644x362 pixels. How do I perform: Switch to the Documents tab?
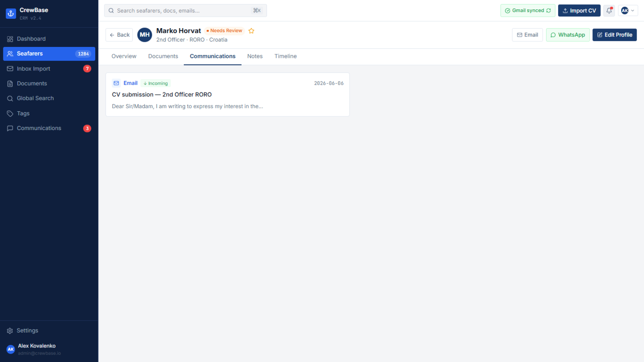point(163,56)
